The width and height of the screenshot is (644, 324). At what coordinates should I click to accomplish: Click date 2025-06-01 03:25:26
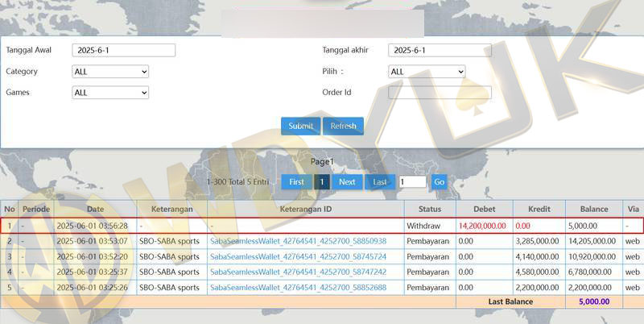92,288
